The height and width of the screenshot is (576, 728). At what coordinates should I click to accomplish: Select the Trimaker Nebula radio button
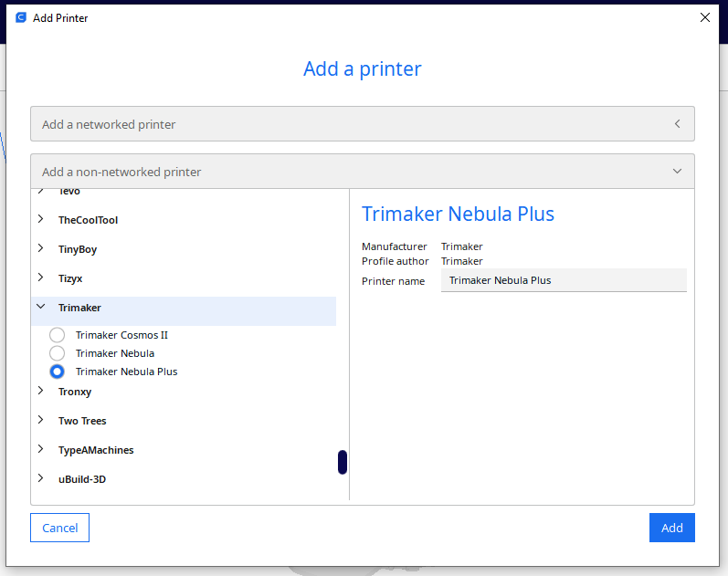(x=58, y=353)
